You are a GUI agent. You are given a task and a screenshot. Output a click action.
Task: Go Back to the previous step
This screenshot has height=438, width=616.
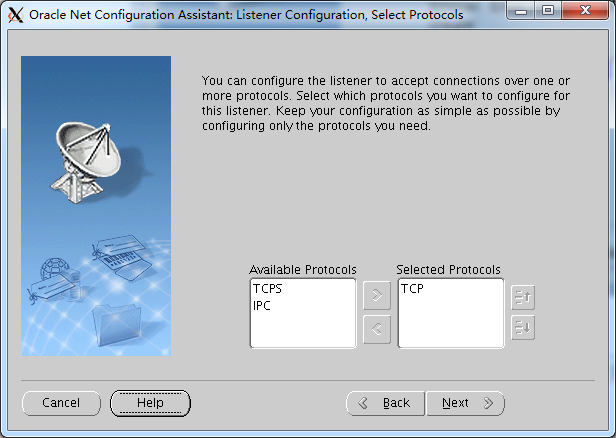[385, 403]
